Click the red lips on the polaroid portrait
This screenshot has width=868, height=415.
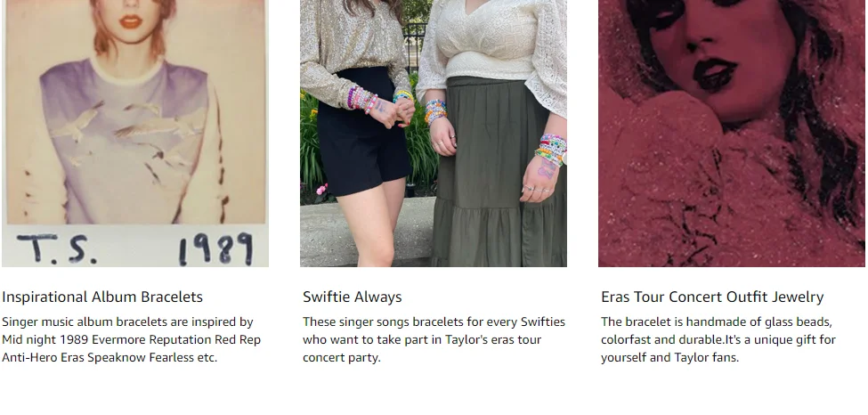click(131, 21)
